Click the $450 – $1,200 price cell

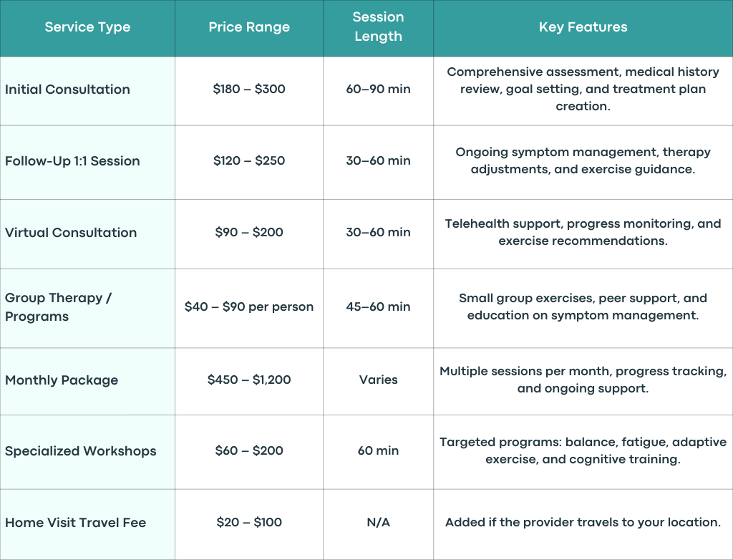249,380
